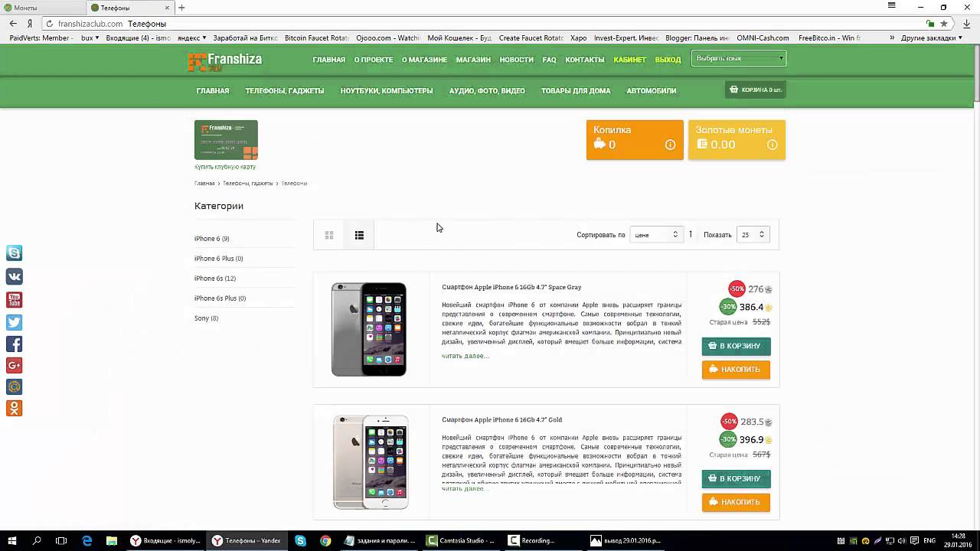
Task: Click the Twitter sidebar icon
Action: (14, 322)
